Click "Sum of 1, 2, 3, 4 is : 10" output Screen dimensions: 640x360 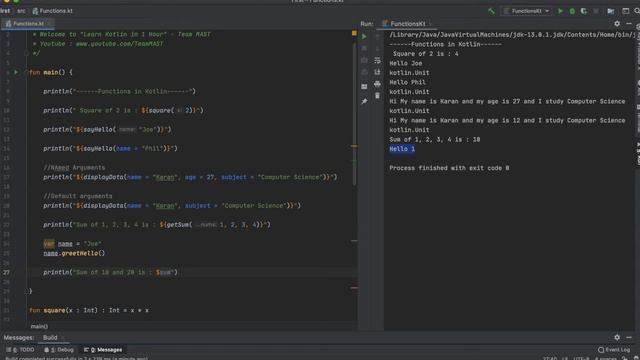(435, 140)
